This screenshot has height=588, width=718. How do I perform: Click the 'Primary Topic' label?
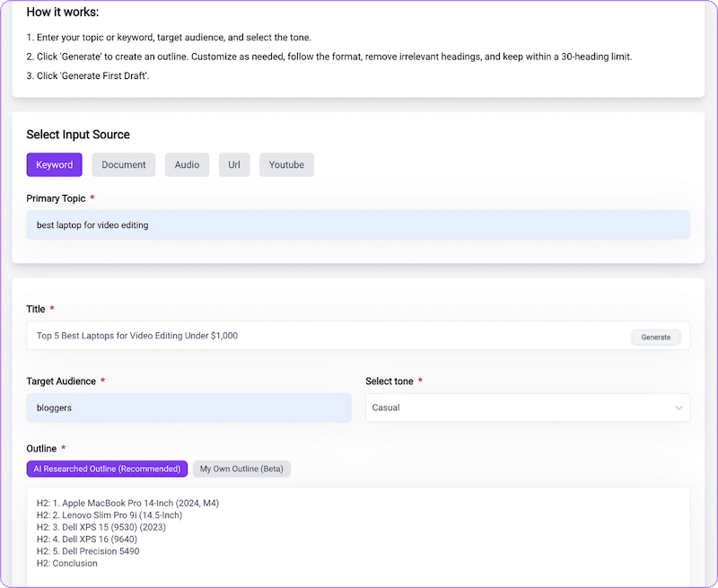coord(56,198)
